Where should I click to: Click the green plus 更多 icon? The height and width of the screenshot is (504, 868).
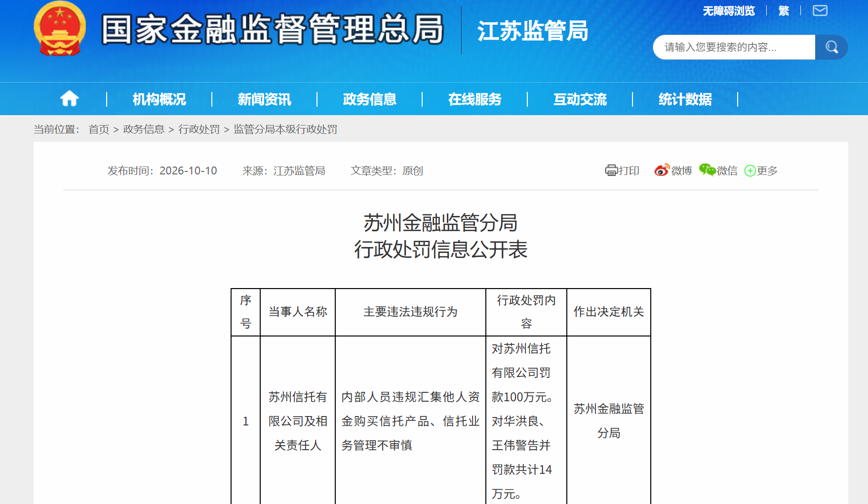750,170
